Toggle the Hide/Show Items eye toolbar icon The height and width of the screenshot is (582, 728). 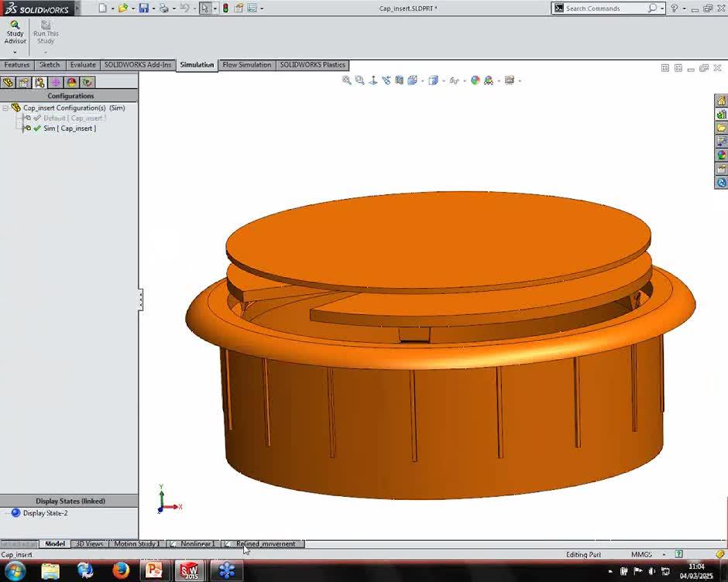point(454,80)
